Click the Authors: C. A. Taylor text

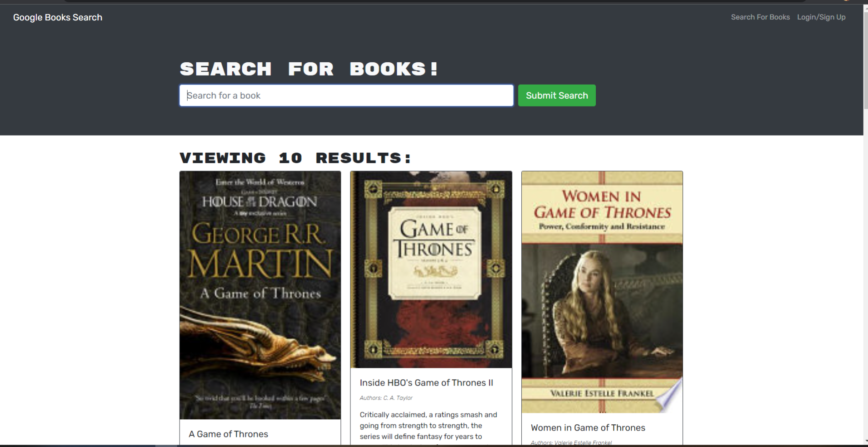coord(386,398)
